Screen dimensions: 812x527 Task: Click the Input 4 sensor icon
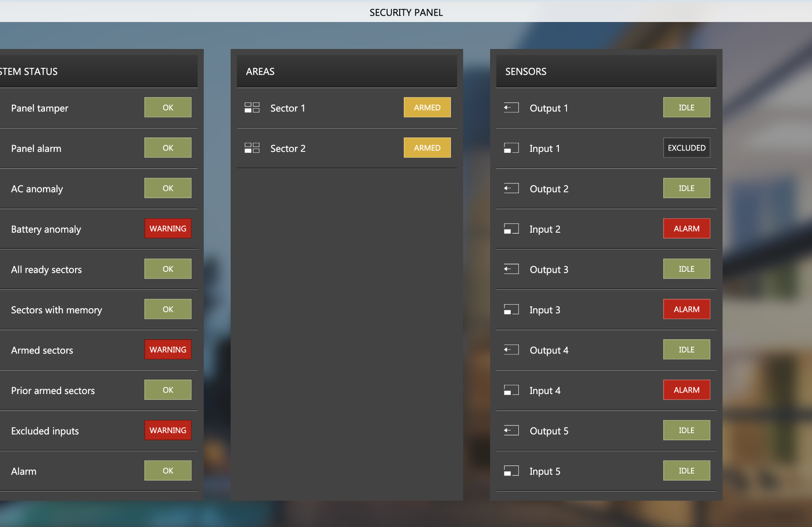511,390
